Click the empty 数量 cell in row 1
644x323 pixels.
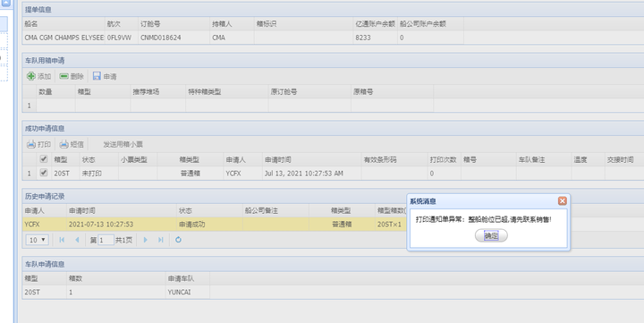tap(55, 106)
